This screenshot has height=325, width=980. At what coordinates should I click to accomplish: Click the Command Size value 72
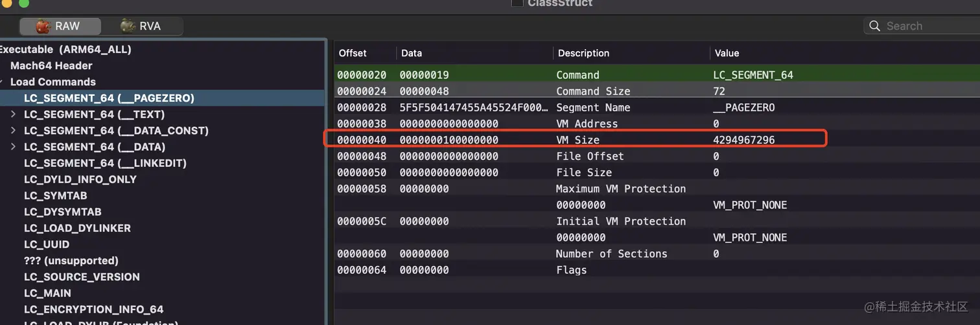click(719, 91)
